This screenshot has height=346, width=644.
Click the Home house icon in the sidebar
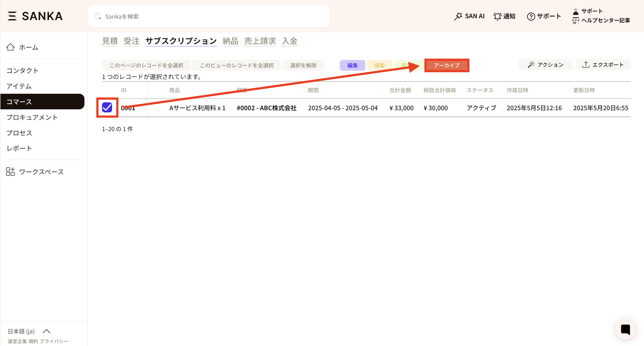pos(11,47)
